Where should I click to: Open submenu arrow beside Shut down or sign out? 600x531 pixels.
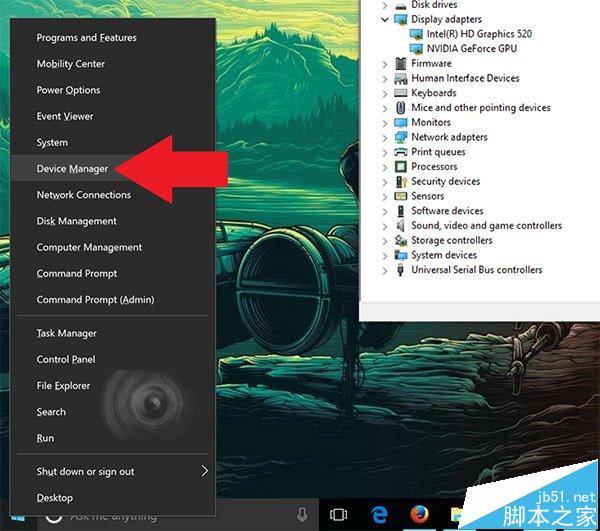[x=205, y=471]
